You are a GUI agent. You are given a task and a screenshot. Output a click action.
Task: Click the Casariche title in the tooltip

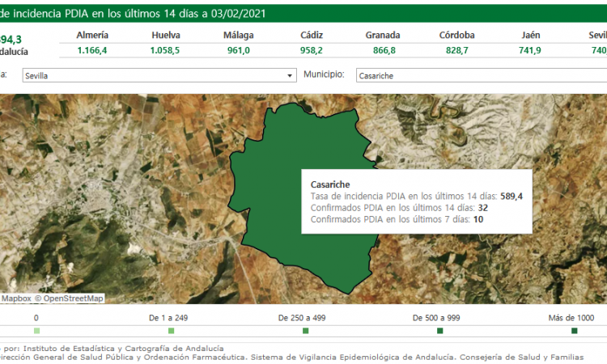[330, 184]
